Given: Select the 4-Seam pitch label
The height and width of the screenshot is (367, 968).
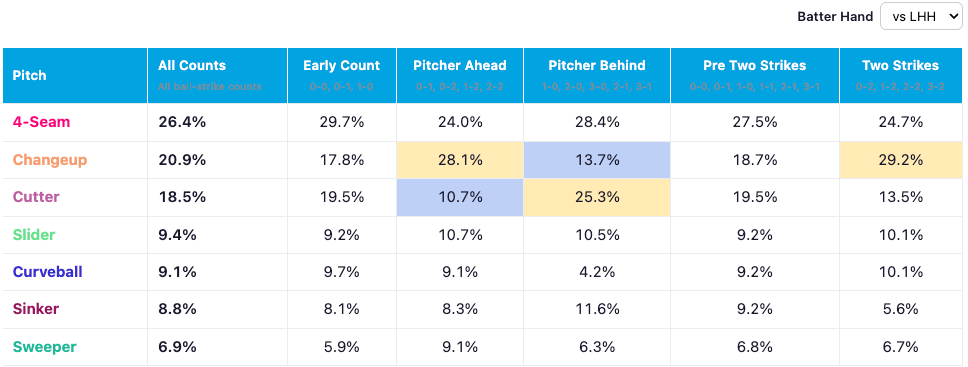Looking at the screenshot, I should [41, 122].
